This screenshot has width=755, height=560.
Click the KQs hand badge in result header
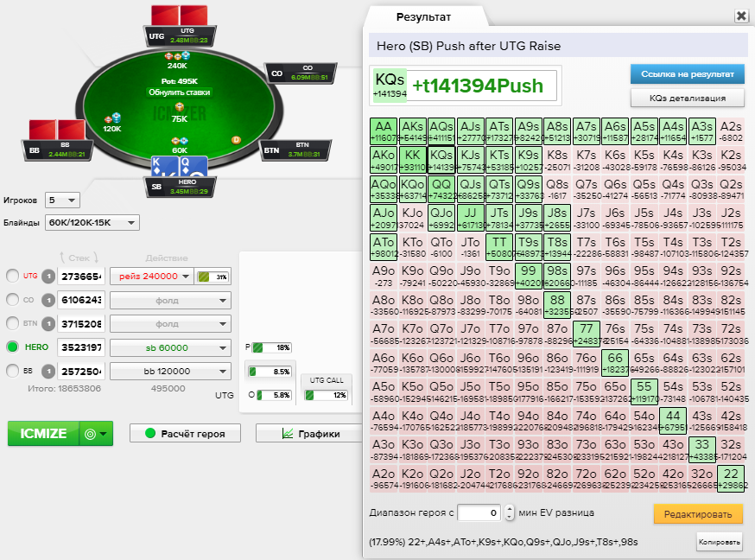[x=390, y=86]
